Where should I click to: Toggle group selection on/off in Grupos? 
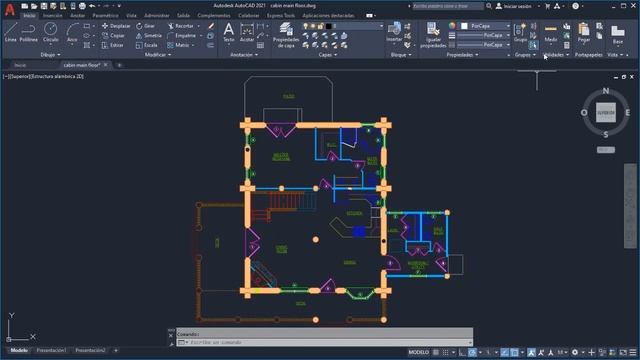[533, 45]
